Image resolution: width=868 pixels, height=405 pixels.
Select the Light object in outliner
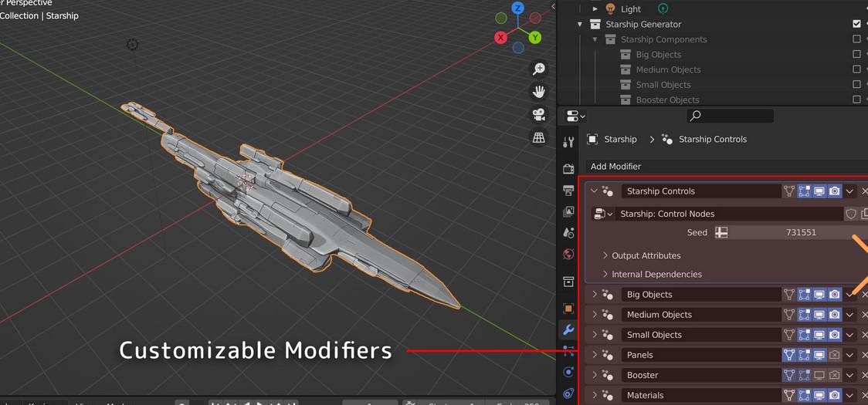click(x=630, y=9)
